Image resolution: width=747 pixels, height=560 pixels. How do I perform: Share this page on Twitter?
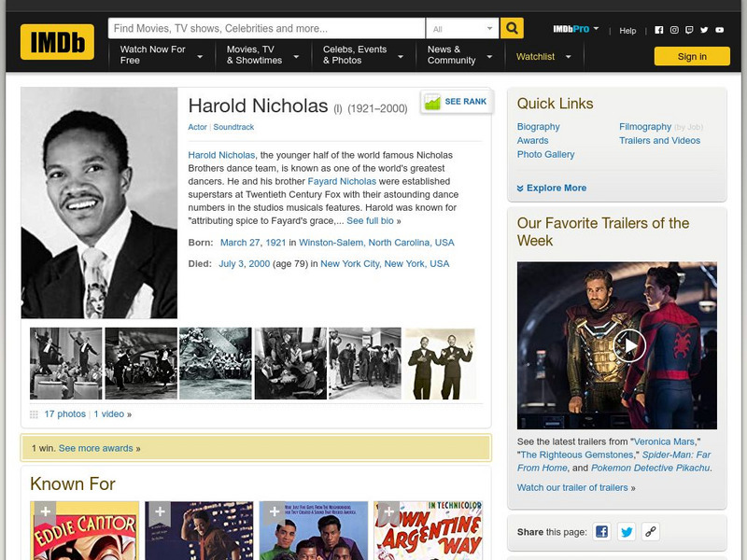click(627, 531)
